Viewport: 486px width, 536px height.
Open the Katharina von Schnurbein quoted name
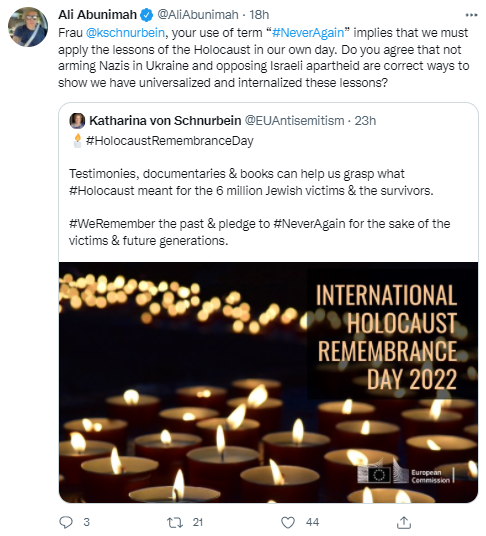[x=165, y=121]
